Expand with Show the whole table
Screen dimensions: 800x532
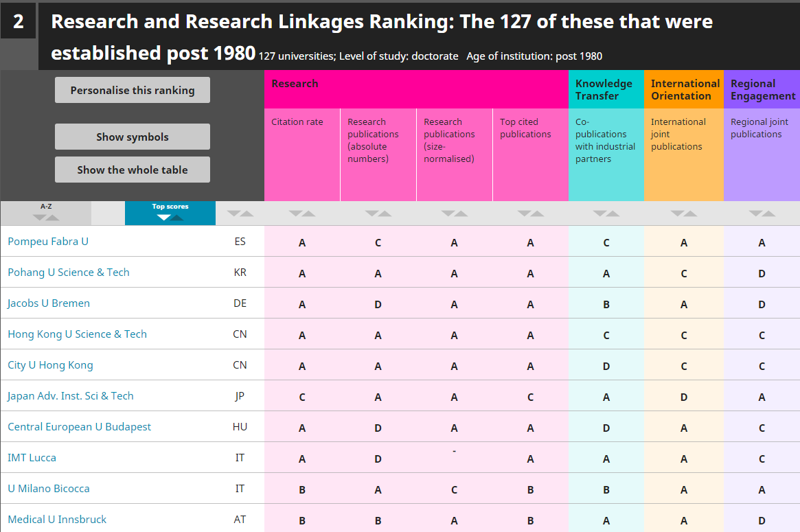[x=132, y=170]
